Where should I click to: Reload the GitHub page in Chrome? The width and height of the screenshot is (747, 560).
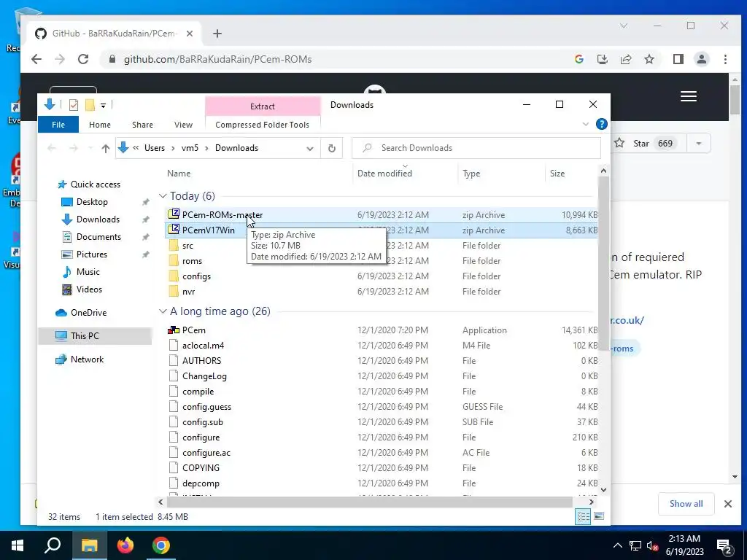tap(83, 59)
